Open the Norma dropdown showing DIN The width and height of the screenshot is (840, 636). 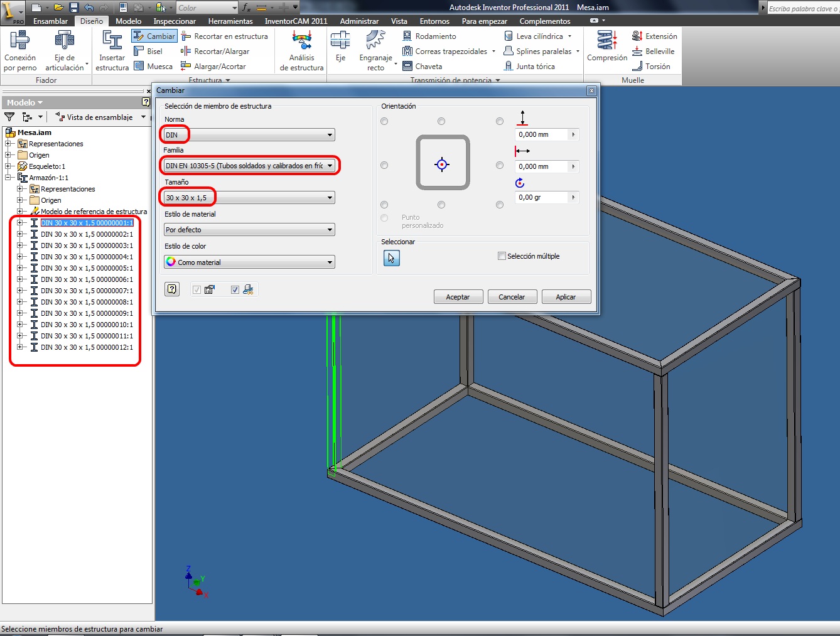(249, 135)
